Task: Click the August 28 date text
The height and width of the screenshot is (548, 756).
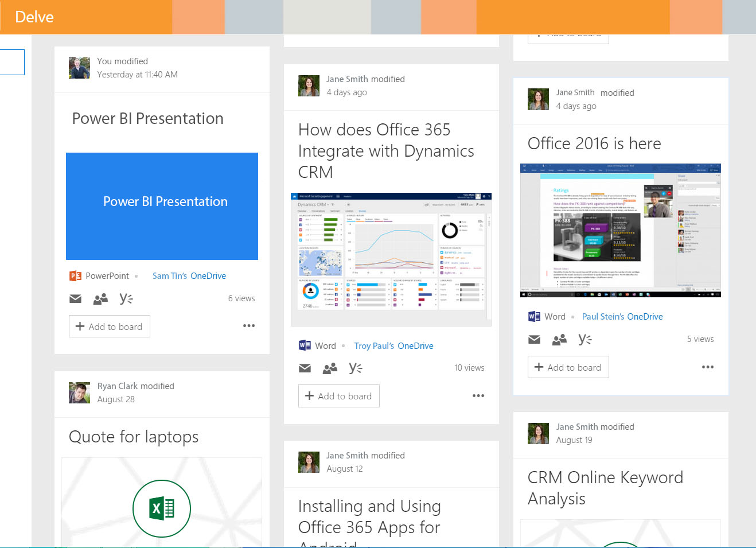Action: [x=116, y=399]
